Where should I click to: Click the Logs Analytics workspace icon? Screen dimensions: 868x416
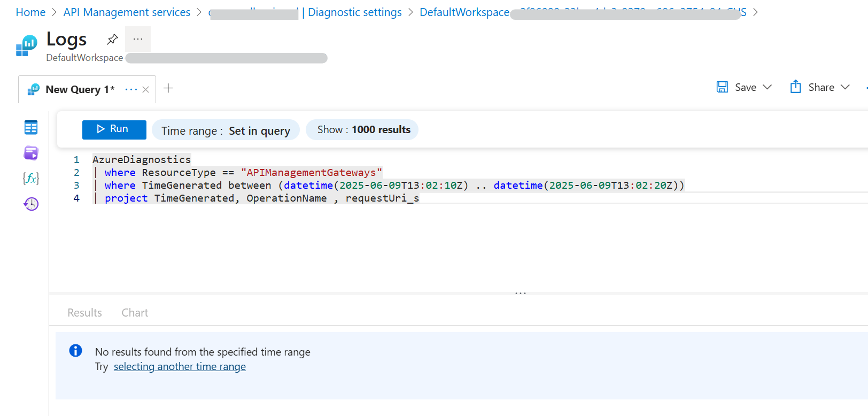click(x=26, y=45)
